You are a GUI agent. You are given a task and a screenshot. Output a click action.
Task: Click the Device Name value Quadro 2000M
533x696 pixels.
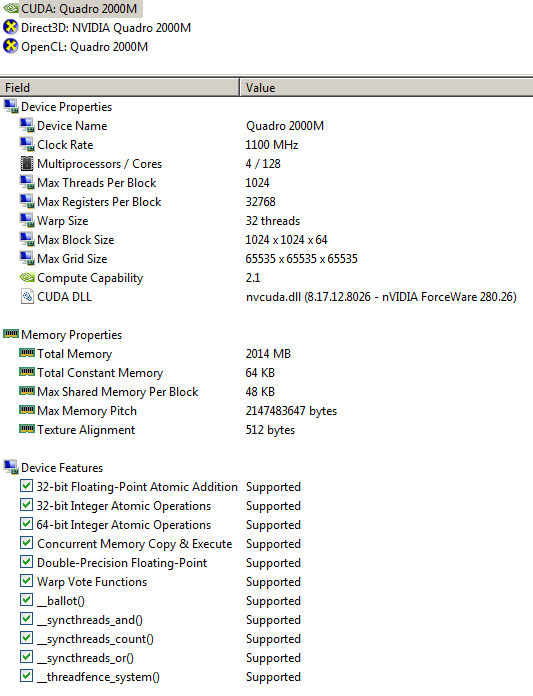click(285, 126)
